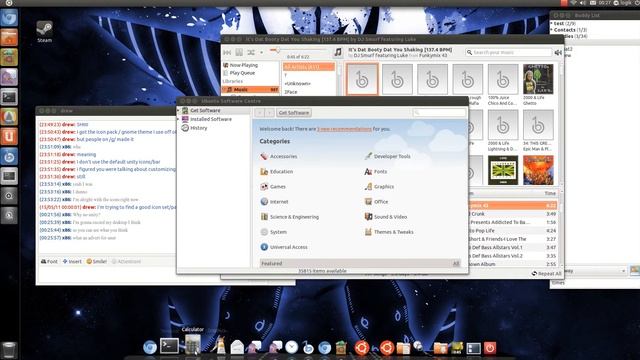The width and height of the screenshot is (640, 360).
Task: Select Music library in Banshee sidebar
Action: tap(251, 89)
